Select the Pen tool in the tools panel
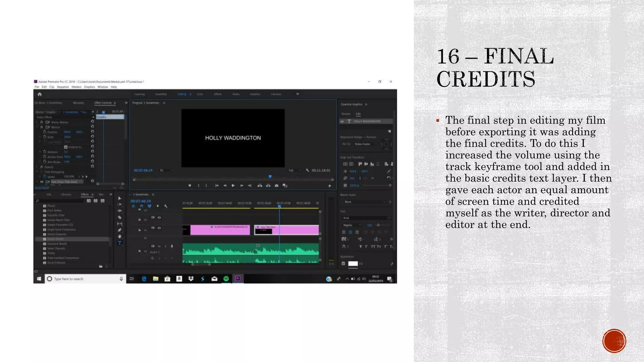644x362 pixels. [x=119, y=230]
